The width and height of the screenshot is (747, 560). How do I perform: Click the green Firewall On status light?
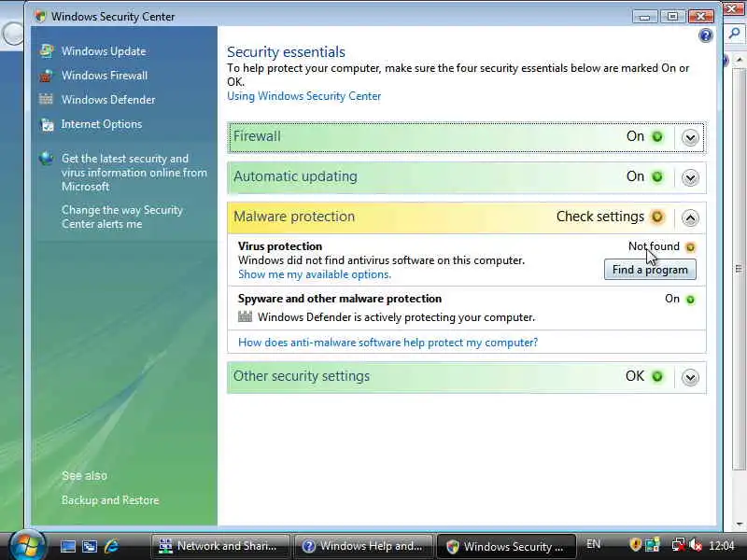pos(657,136)
